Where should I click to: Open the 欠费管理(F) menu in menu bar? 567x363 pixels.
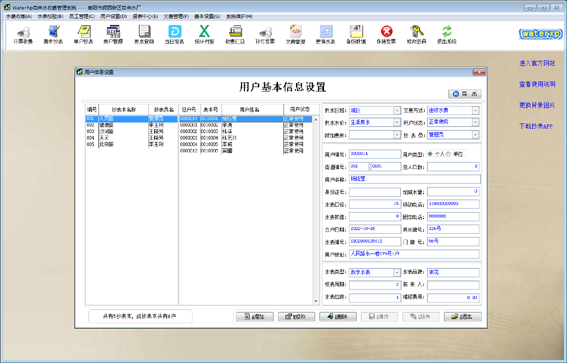176,16
